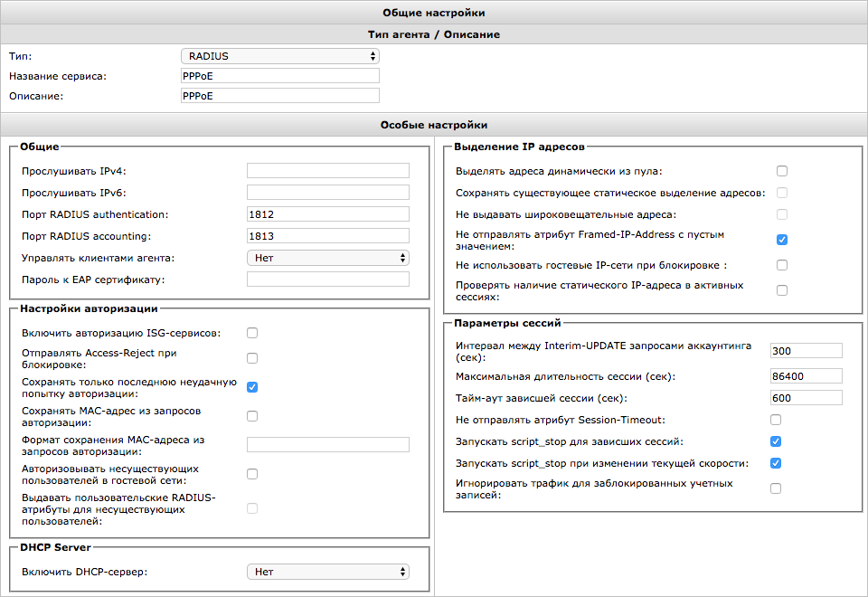868x597 pixels.
Task: Click the Общие настройки header
Action: pyautogui.click(x=434, y=13)
